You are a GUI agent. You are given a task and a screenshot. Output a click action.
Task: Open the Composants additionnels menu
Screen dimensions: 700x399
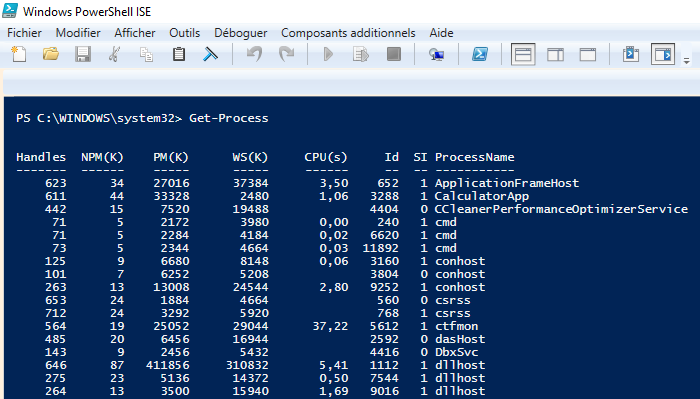348,33
